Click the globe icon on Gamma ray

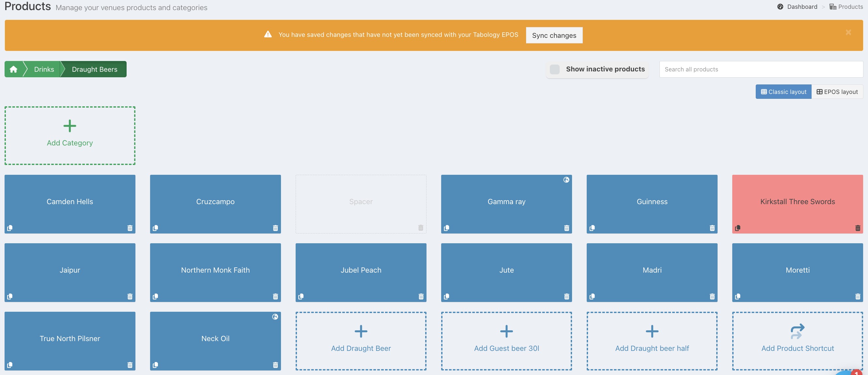(x=566, y=180)
